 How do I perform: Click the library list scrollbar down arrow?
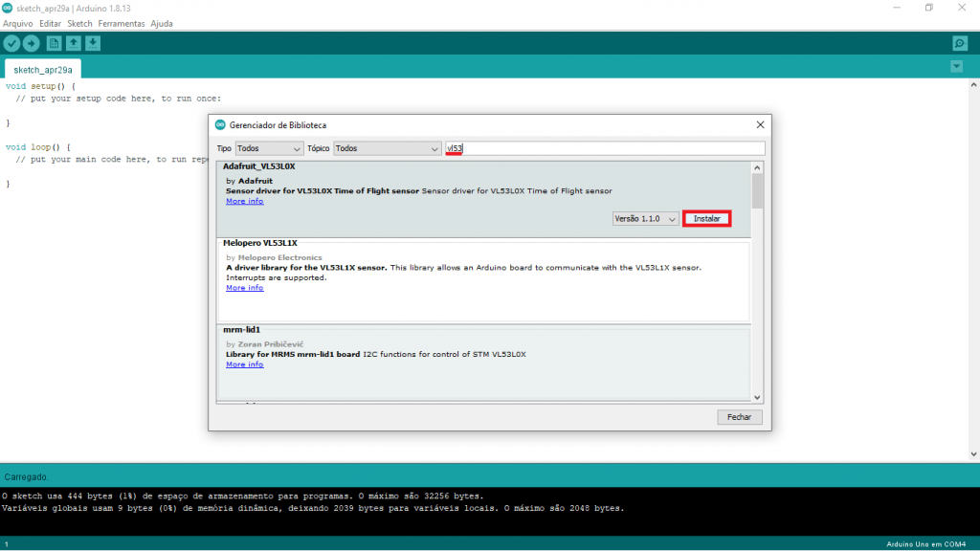[757, 396]
